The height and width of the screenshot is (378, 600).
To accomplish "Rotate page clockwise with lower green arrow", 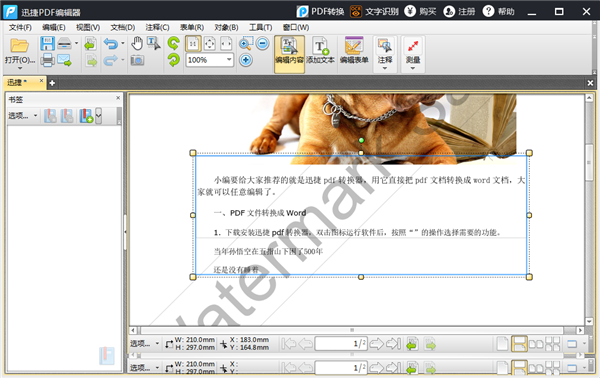I will 173,60.
